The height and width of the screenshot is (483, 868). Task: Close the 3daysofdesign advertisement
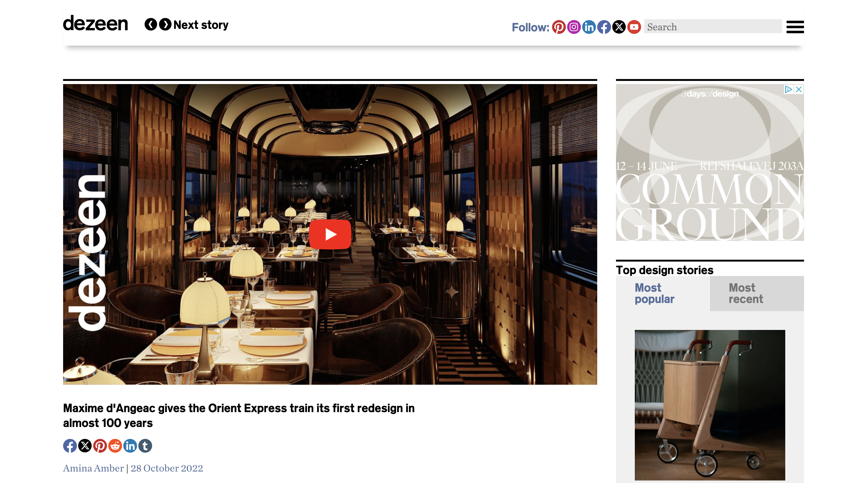pos(799,89)
